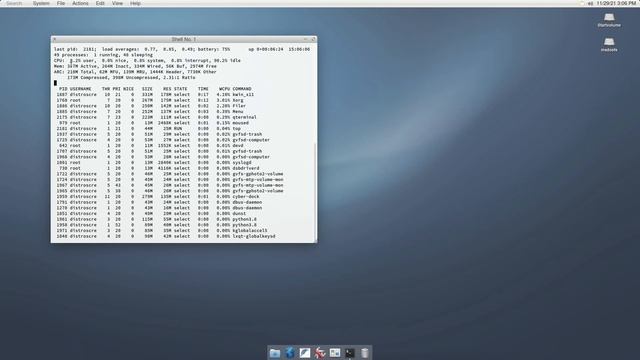Click the WCPU column header in top
This screenshot has height=360, width=640.
point(224,89)
